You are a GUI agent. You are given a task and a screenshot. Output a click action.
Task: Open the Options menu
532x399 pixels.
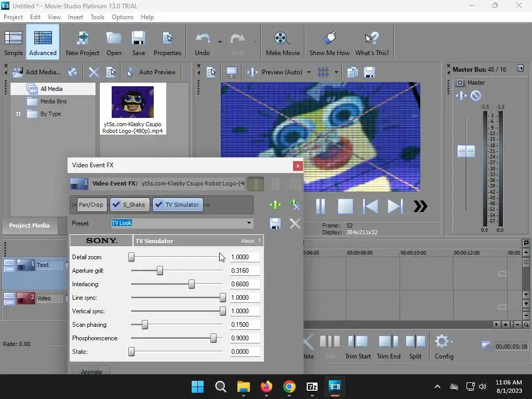[x=123, y=17]
